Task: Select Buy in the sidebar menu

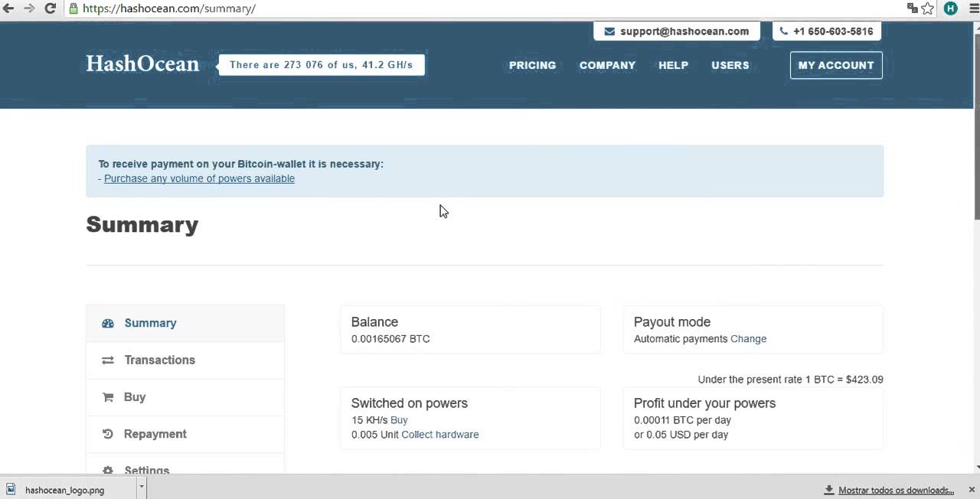Action: pyautogui.click(x=185, y=397)
